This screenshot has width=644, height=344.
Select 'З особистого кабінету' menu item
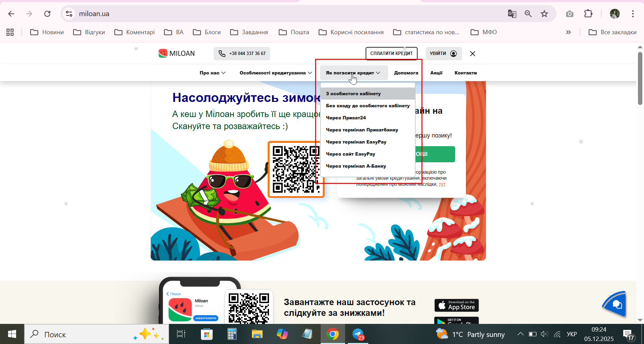click(368, 94)
